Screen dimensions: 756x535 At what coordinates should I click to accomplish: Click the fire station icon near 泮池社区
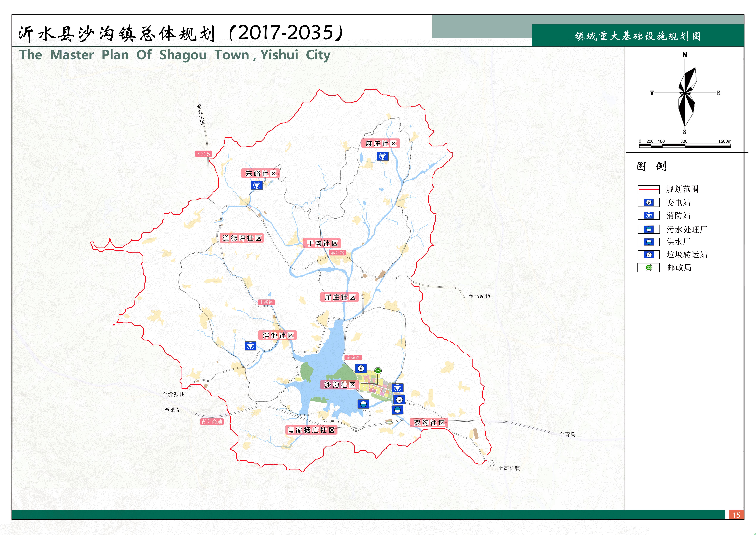pos(251,346)
